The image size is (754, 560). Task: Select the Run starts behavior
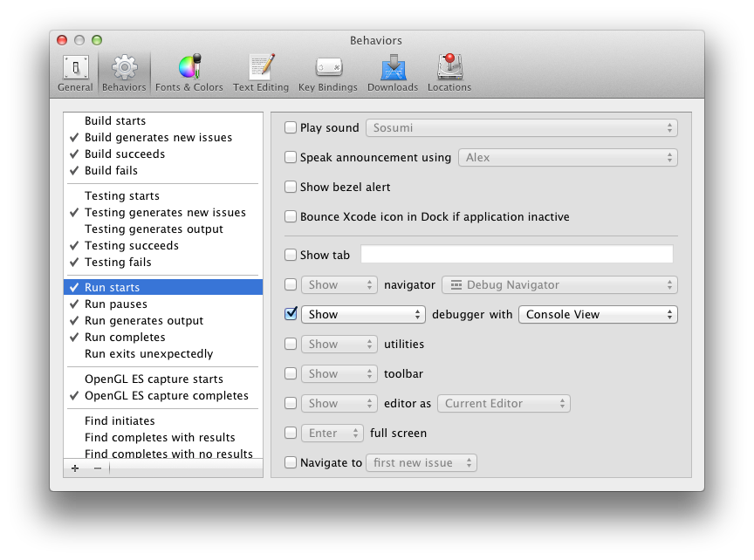click(x=163, y=288)
